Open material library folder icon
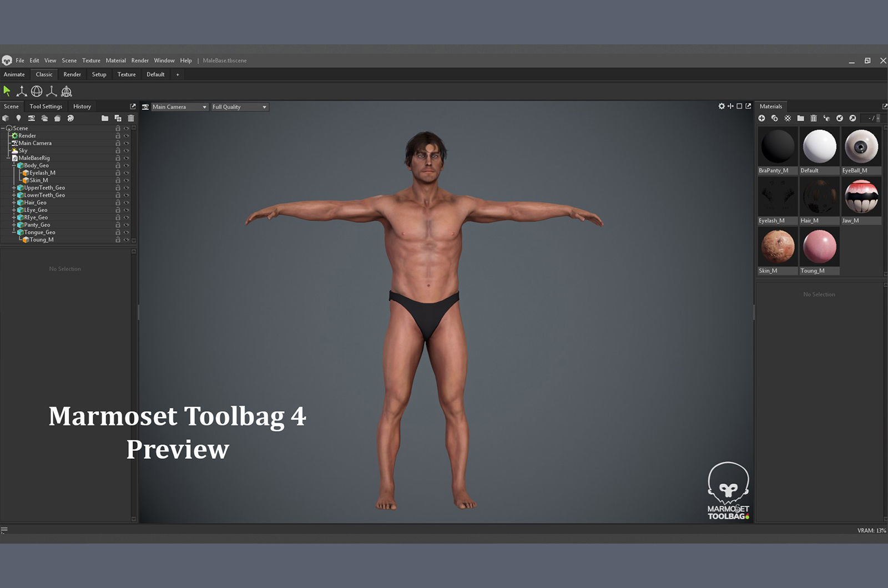Image resolution: width=888 pixels, height=588 pixels. [x=800, y=118]
